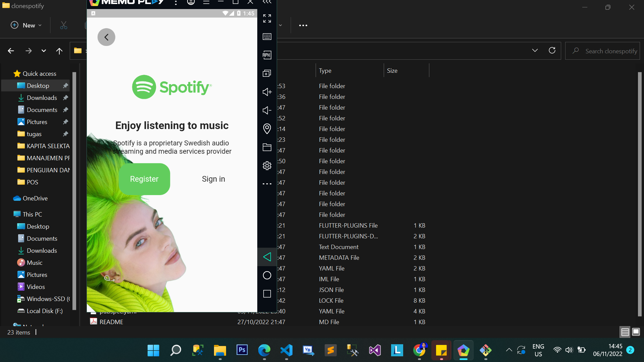Tap the Register button in Spotify
This screenshot has width=644, height=362.
point(144,179)
